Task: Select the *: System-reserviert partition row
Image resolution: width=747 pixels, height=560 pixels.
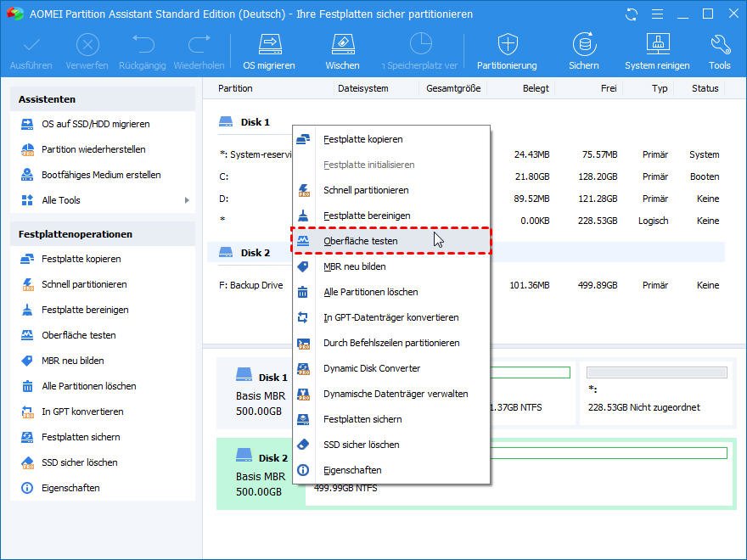Action: (x=256, y=154)
